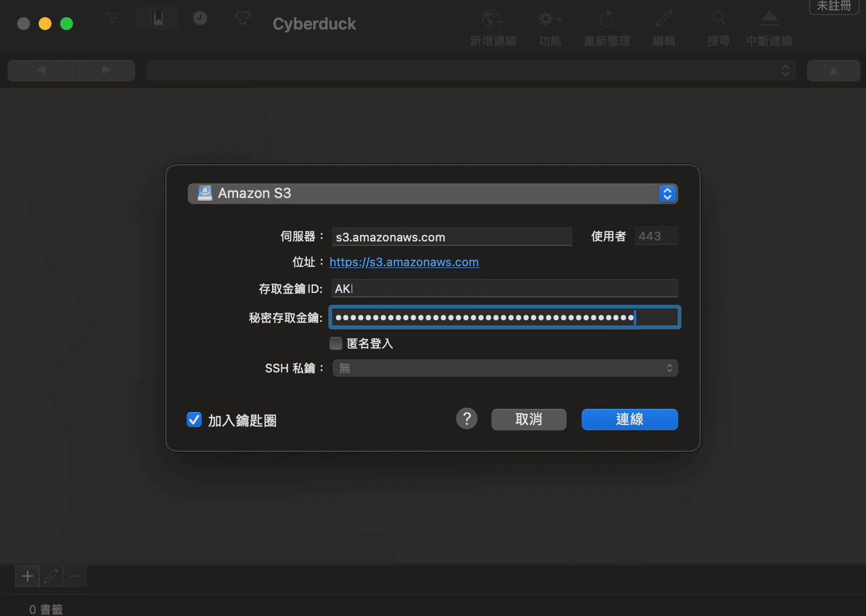The height and width of the screenshot is (616, 866).
Task: Click the help question mark button
Action: pyautogui.click(x=467, y=419)
